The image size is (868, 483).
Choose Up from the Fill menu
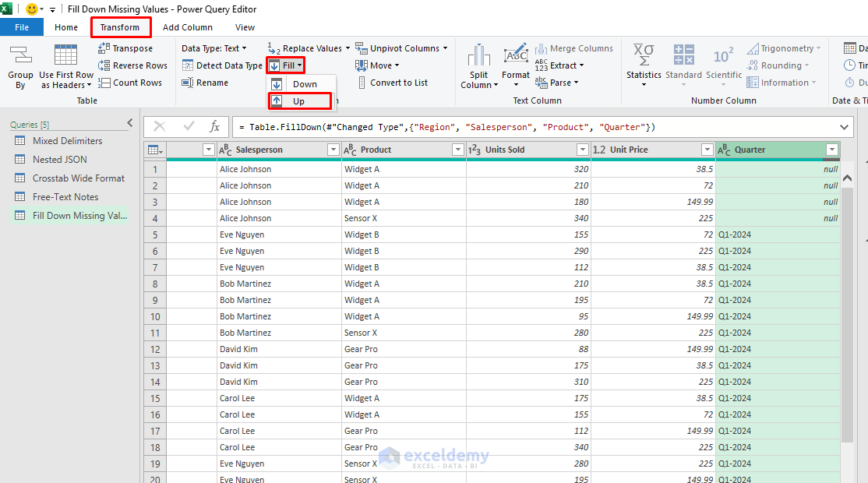300,100
